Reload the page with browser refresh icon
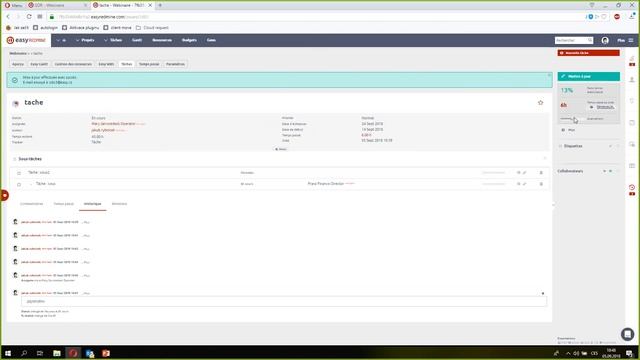640x360 pixels. (29, 16)
